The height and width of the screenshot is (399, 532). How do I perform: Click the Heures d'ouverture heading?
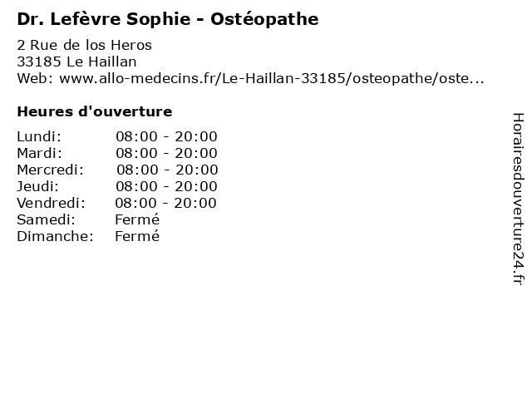click(95, 111)
